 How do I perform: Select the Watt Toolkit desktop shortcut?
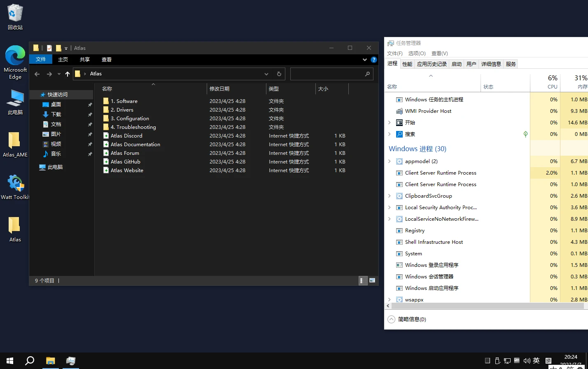click(x=15, y=187)
